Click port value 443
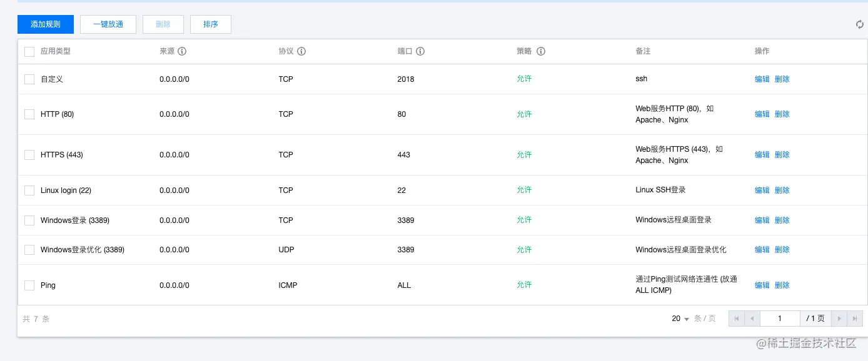The height and width of the screenshot is (361, 868). (x=404, y=155)
